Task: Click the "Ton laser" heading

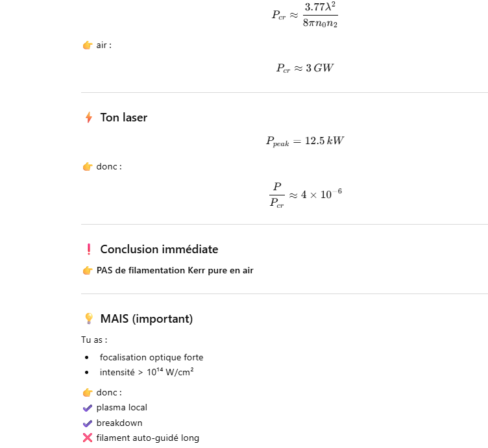Action: click(x=123, y=118)
